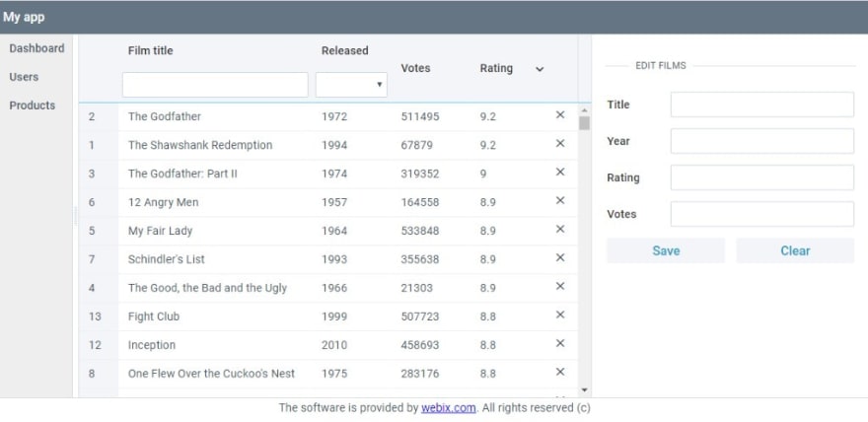This screenshot has width=868, height=422.
Task: Select The Godfather title cell
Action: 165,116
